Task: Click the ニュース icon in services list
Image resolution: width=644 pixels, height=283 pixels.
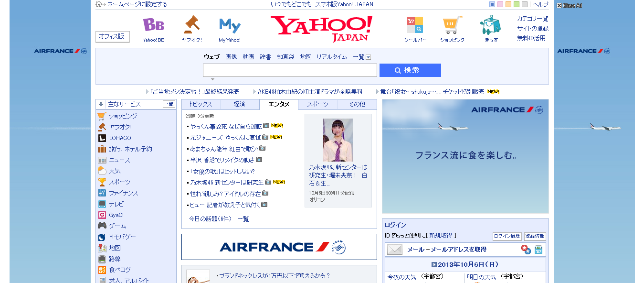Action: (102, 160)
